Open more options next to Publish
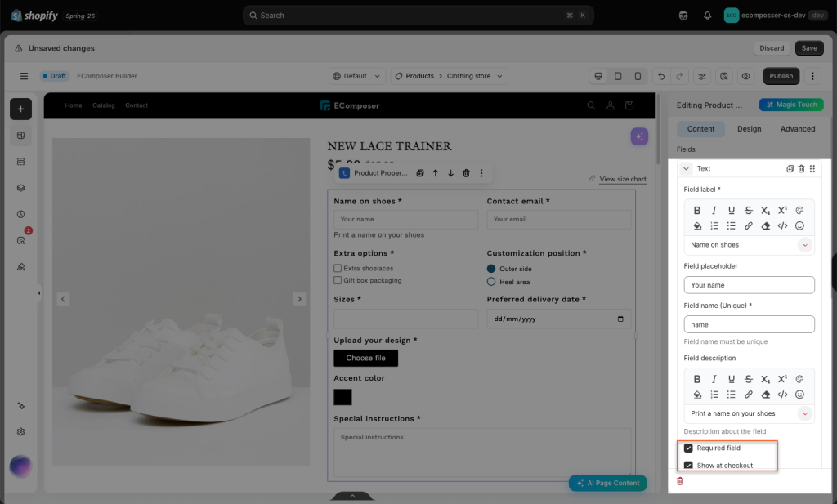The image size is (837, 504). [x=812, y=76]
